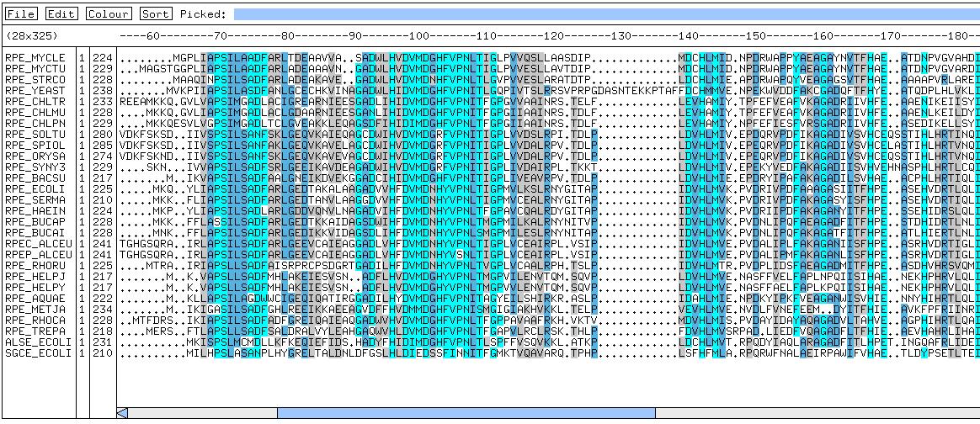Viewport: 980px width, 424px height.
Task: Expand the Sort menu
Action: [155, 14]
